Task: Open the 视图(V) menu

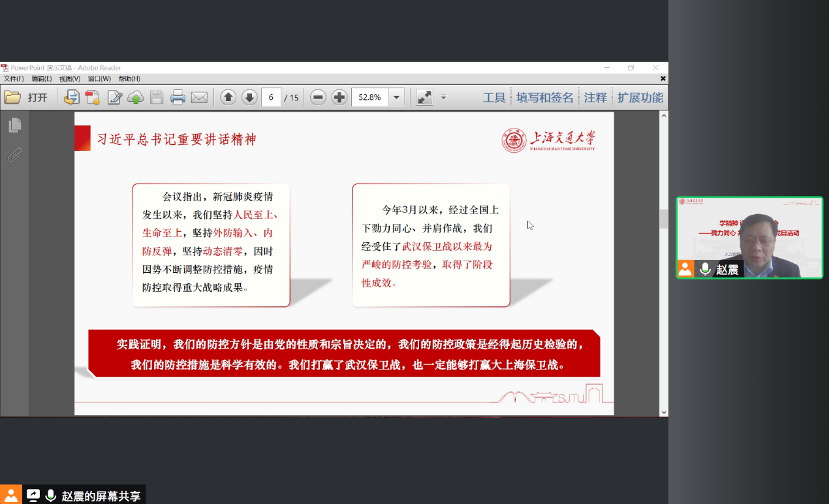Action: (x=70, y=79)
